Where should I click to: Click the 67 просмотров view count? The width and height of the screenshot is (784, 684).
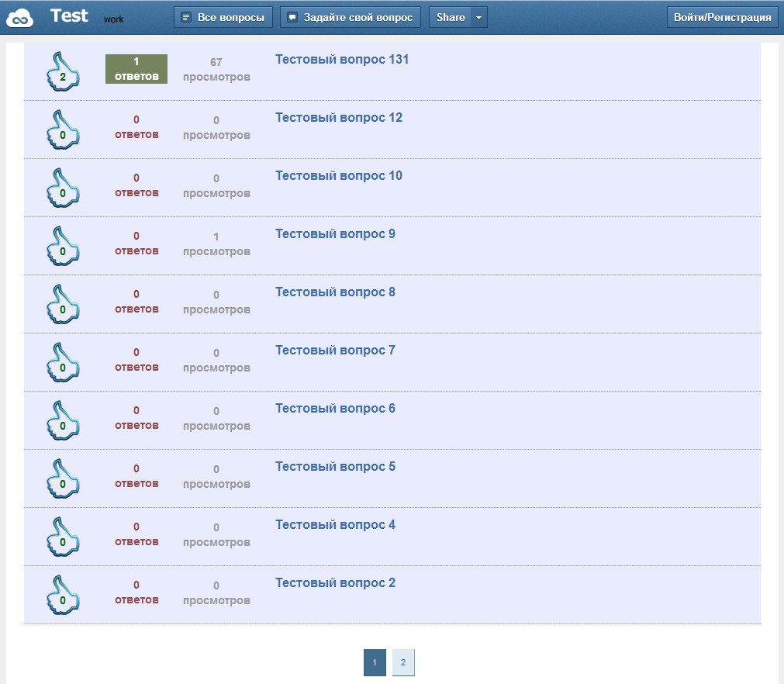[216, 70]
